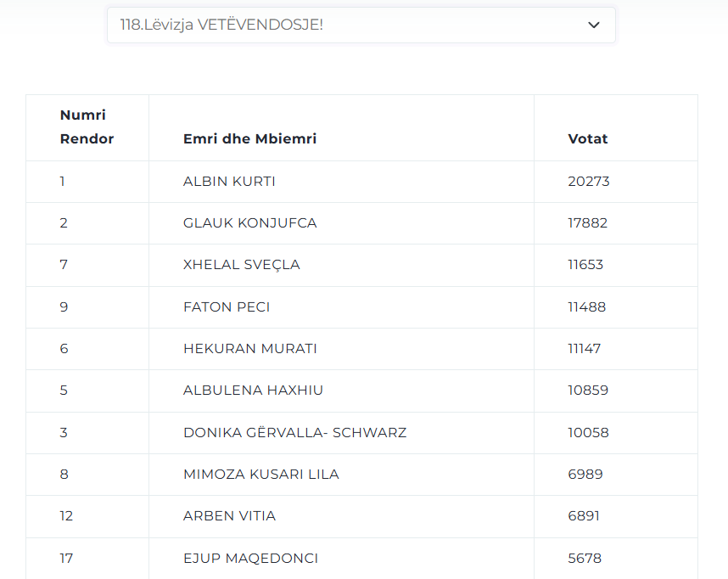728x579 pixels.
Task: Click the vote count 17882
Action: (x=587, y=223)
